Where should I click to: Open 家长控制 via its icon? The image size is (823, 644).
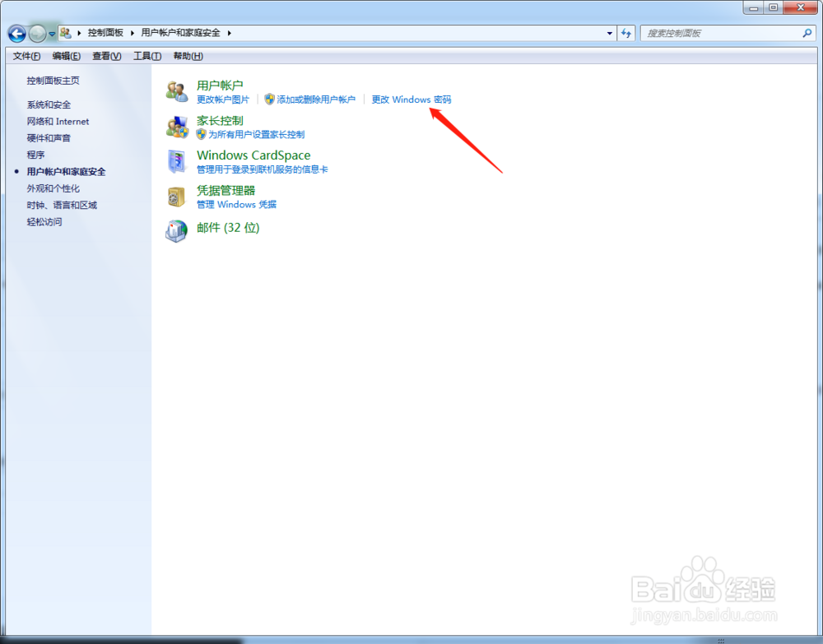176,127
